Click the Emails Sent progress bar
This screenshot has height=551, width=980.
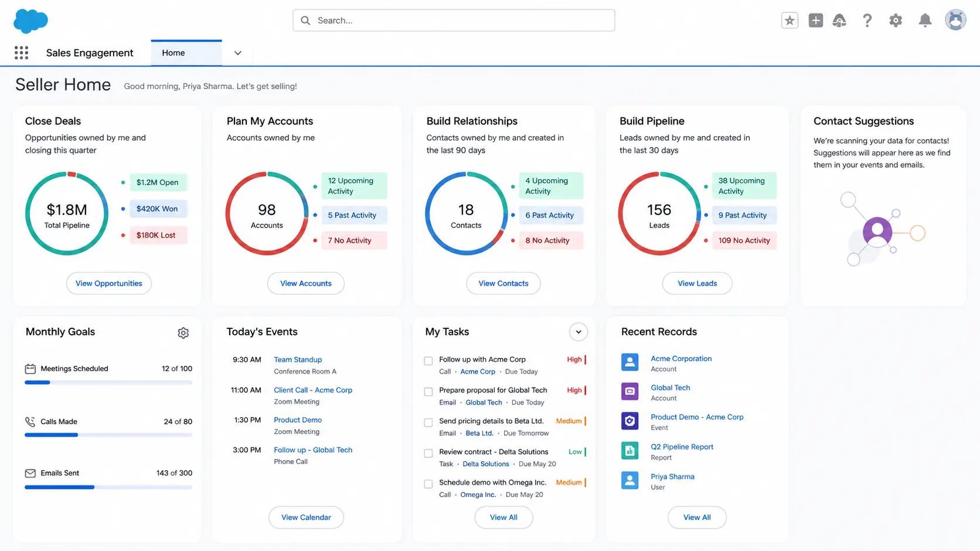[x=108, y=487]
